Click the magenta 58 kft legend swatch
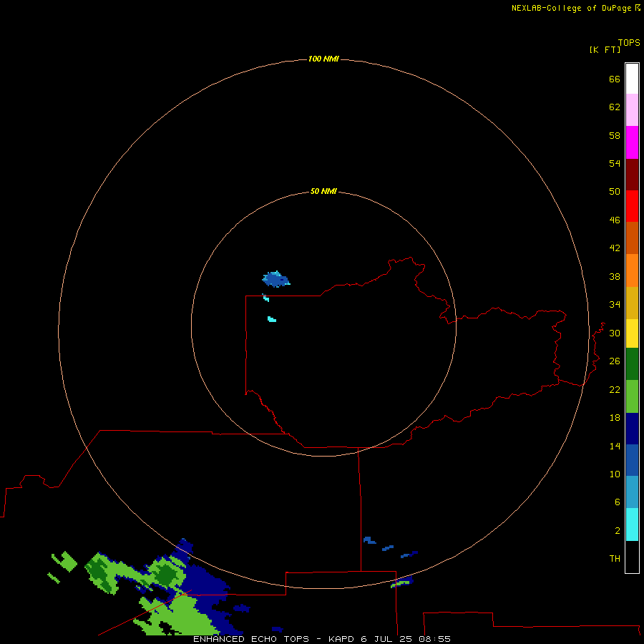The width and height of the screenshot is (644, 644). (632, 142)
